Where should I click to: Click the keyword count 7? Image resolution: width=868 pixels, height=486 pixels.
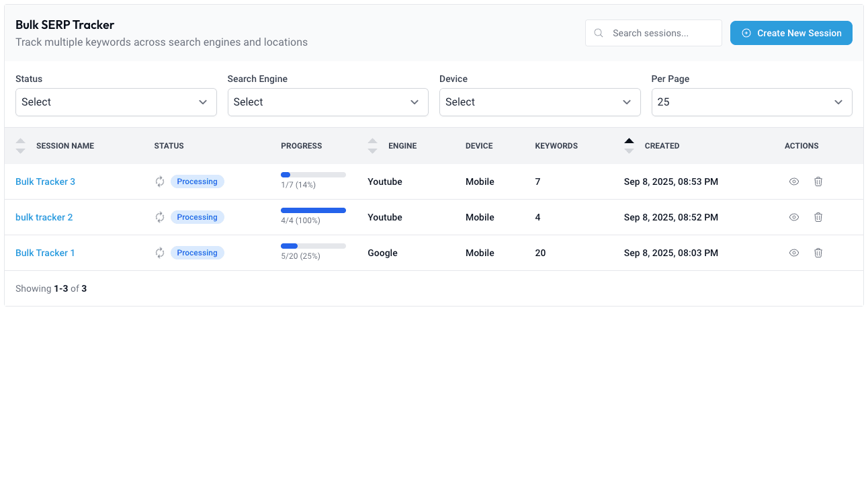[x=537, y=181]
